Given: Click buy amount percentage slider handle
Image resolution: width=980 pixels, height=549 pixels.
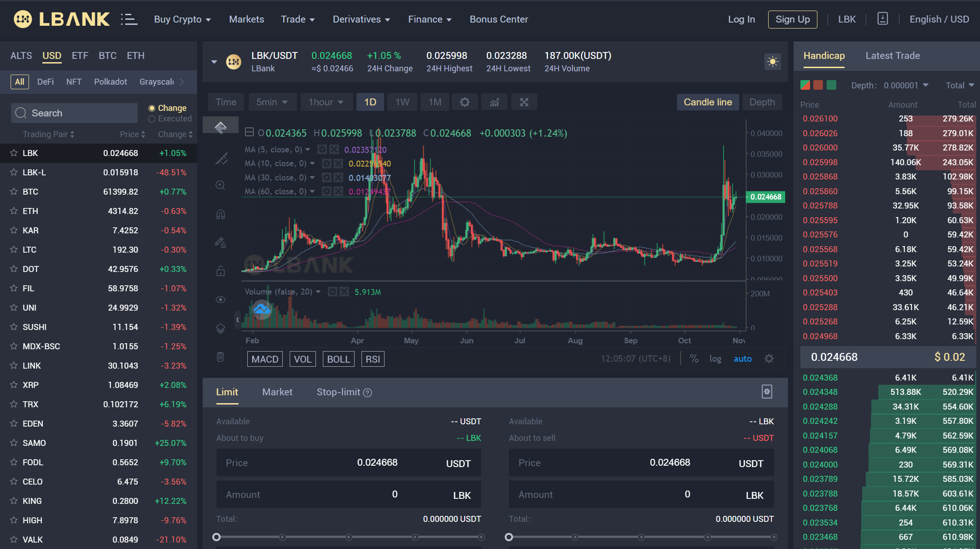Looking at the screenshot, I should 216,537.
